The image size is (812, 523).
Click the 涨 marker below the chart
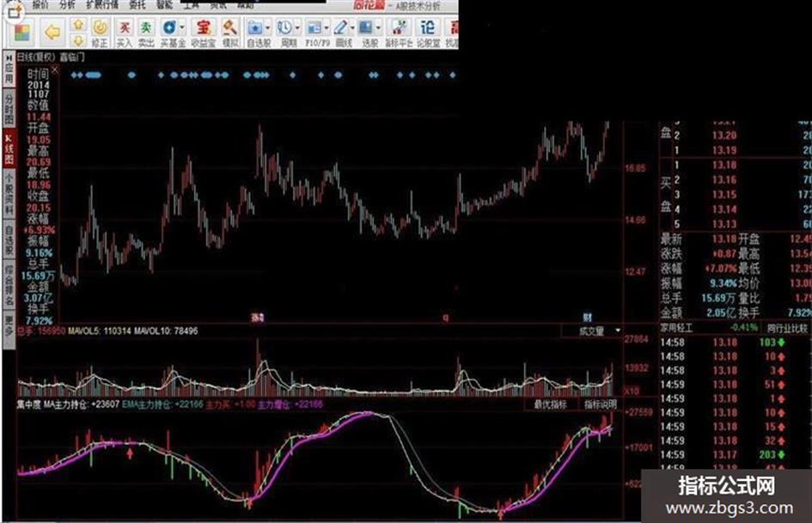258,318
